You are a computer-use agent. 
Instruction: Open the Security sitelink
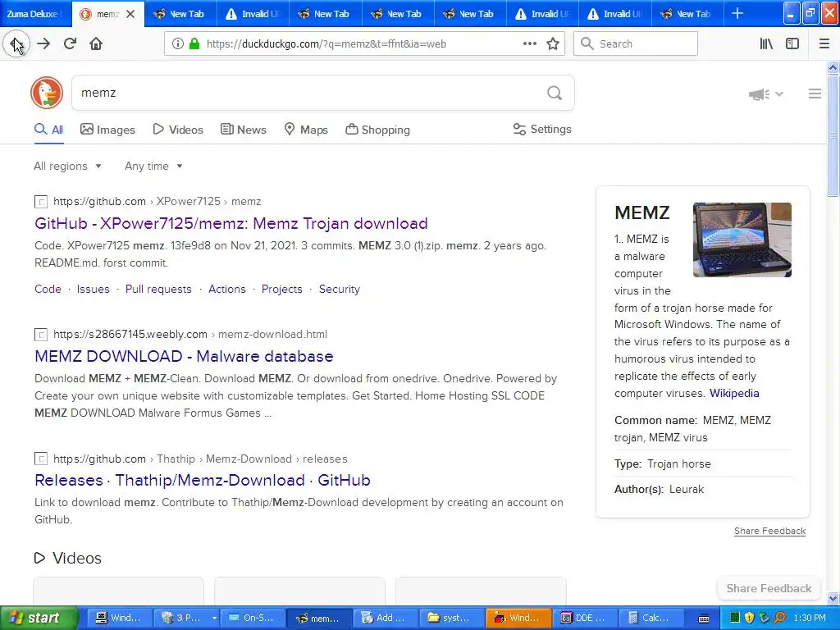pos(340,290)
